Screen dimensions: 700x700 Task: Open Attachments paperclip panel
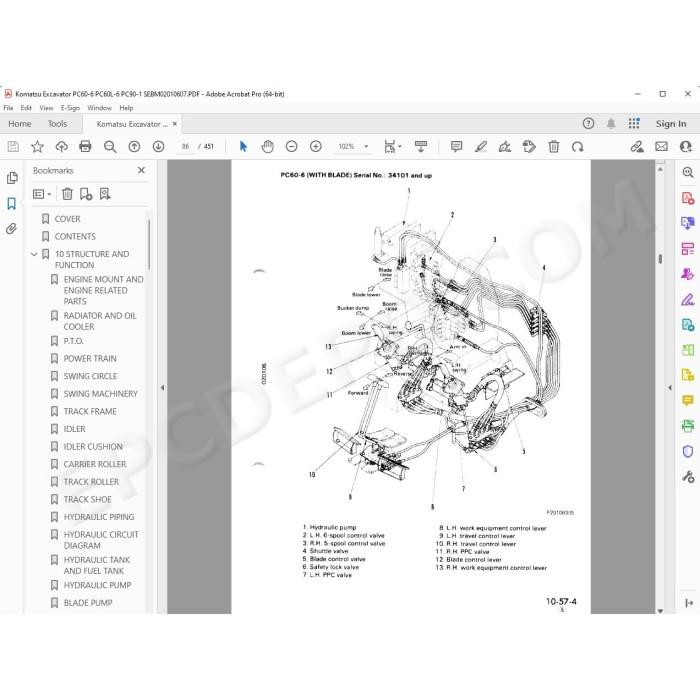coord(12,229)
